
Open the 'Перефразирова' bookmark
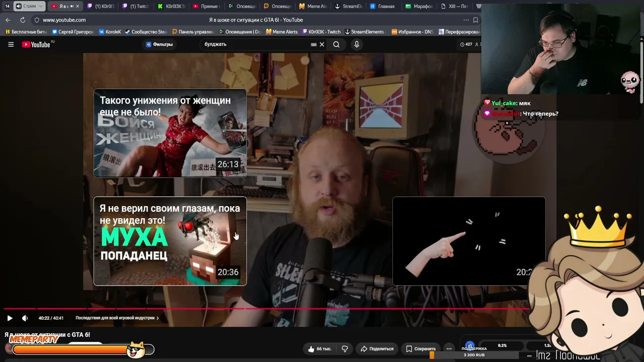click(x=459, y=32)
